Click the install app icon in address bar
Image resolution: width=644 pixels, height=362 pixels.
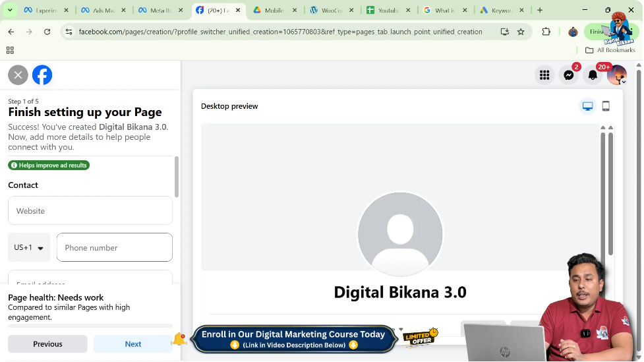point(505,32)
